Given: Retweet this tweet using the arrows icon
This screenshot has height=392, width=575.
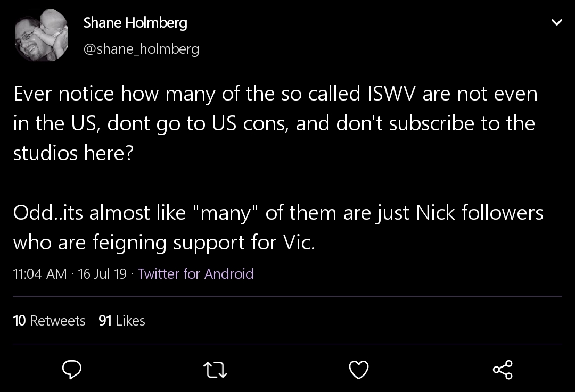Looking at the screenshot, I should coord(215,370).
